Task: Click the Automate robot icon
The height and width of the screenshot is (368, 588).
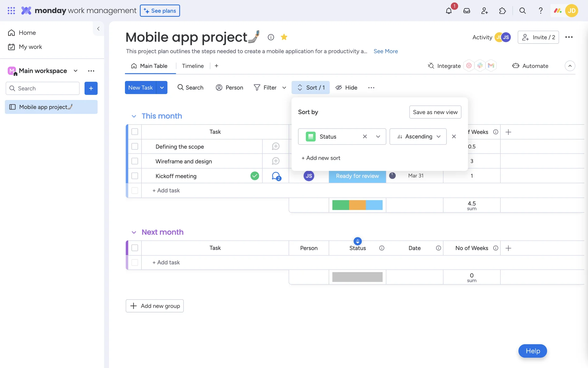Action: click(516, 66)
